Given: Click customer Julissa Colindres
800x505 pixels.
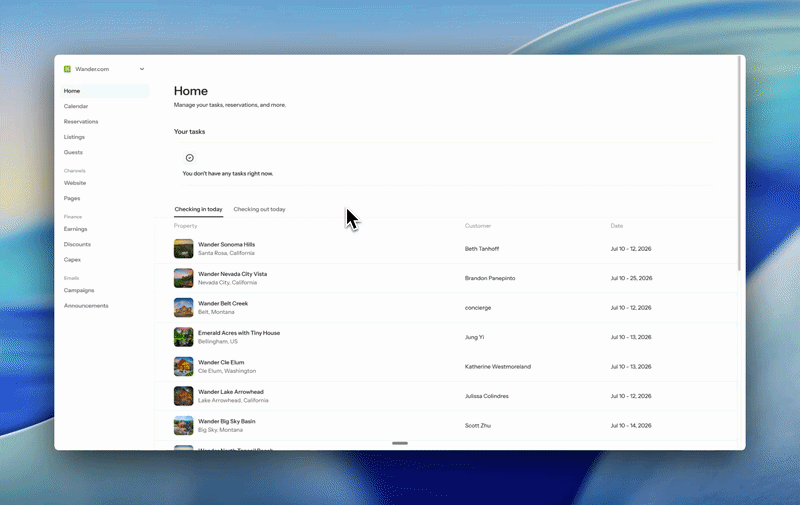Looking at the screenshot, I should 486,396.
